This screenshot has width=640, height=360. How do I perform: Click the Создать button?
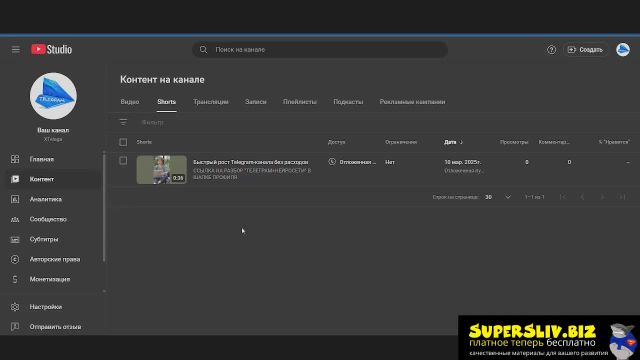coord(585,50)
